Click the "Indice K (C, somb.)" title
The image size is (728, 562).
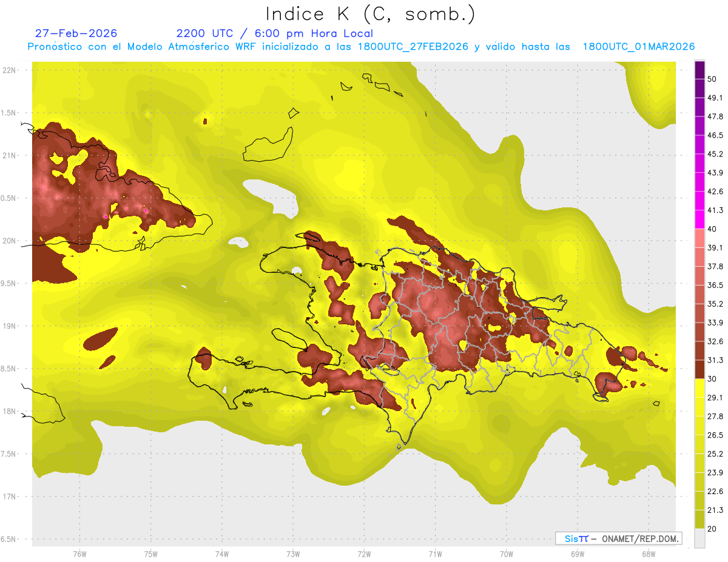tap(371, 14)
